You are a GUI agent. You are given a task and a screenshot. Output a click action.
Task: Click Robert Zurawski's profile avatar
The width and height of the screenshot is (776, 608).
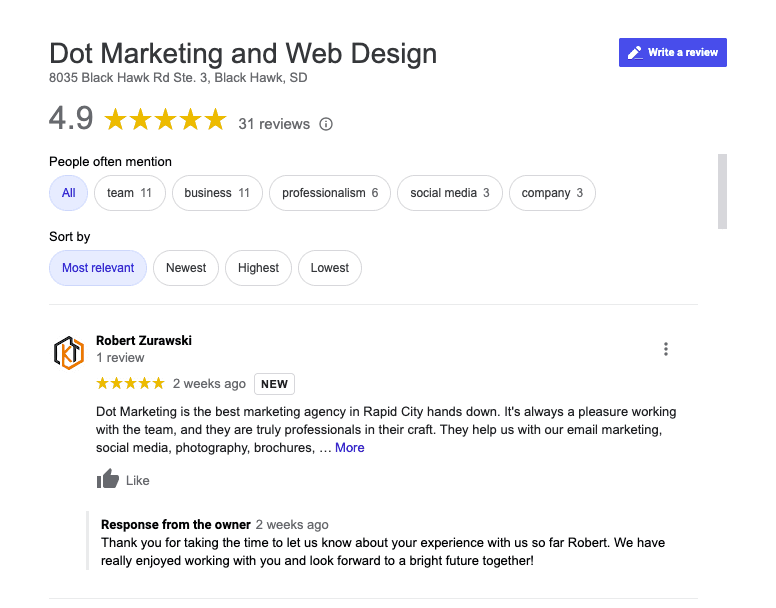[69, 353]
